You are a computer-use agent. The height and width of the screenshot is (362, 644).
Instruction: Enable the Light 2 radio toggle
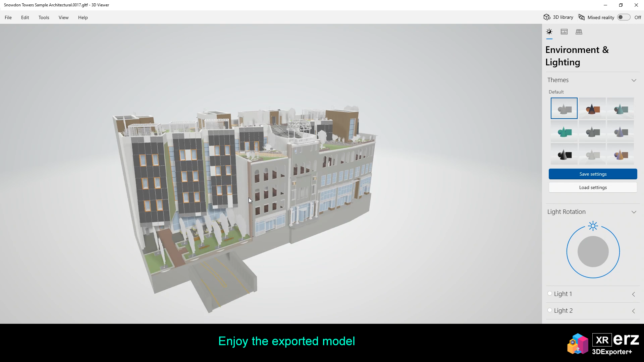click(x=550, y=310)
